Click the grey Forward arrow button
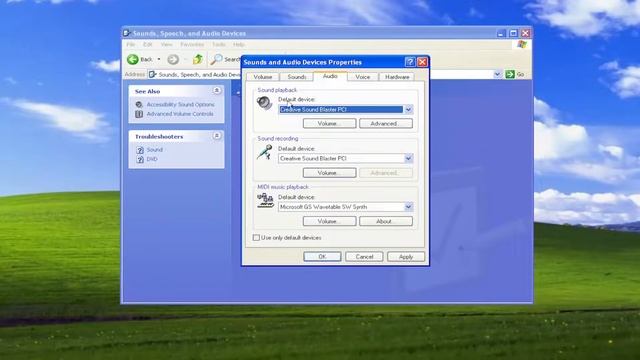 click(x=173, y=60)
